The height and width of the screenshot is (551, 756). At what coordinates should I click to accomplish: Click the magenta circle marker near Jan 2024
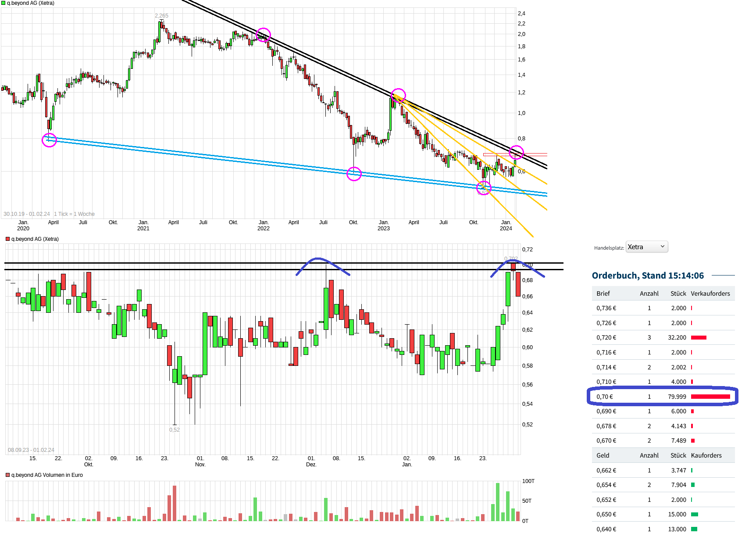pyautogui.click(x=516, y=153)
